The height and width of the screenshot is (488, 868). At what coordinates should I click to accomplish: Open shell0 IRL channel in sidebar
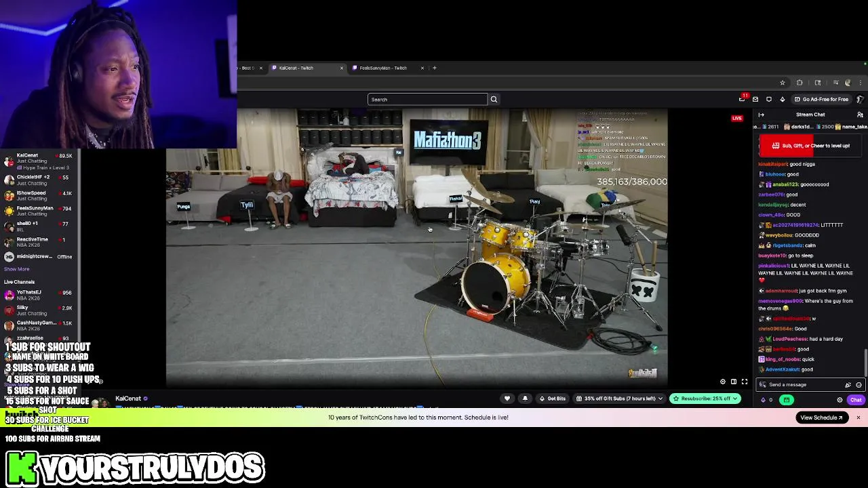point(38,226)
